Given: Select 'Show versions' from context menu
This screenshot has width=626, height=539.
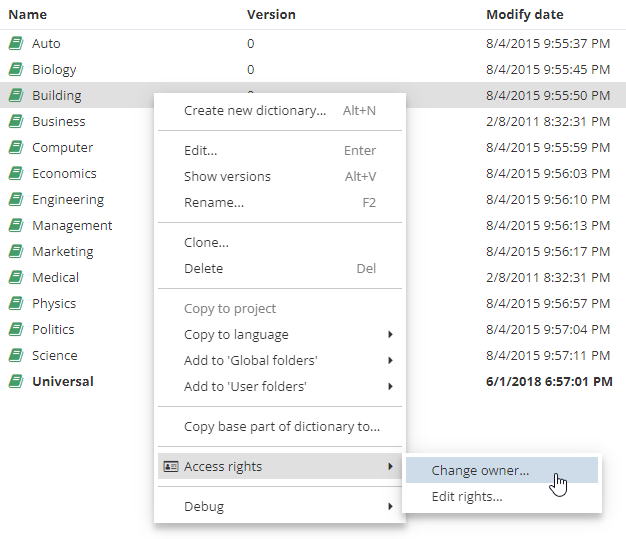Looking at the screenshot, I should pyautogui.click(x=227, y=177).
